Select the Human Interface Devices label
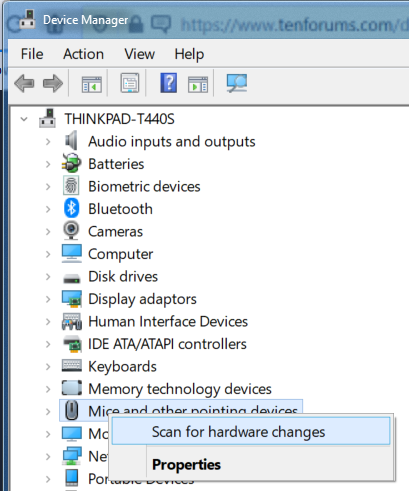The image size is (409, 491). 168,322
